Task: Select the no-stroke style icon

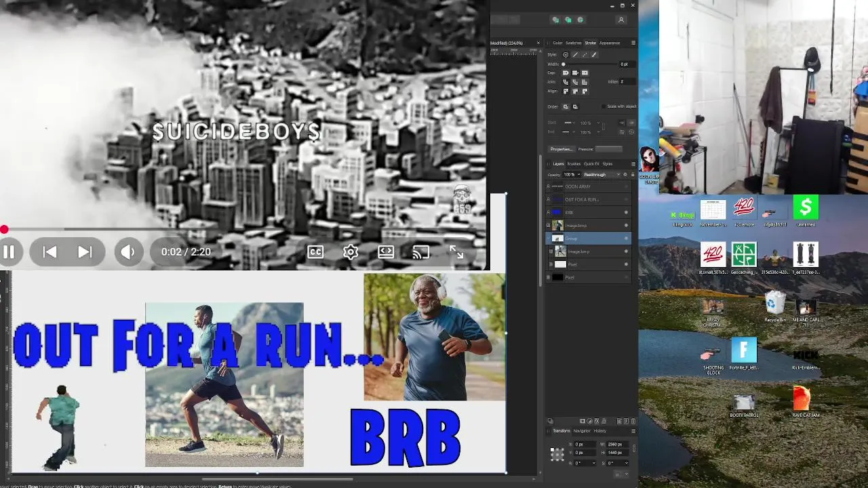Action: coord(566,55)
